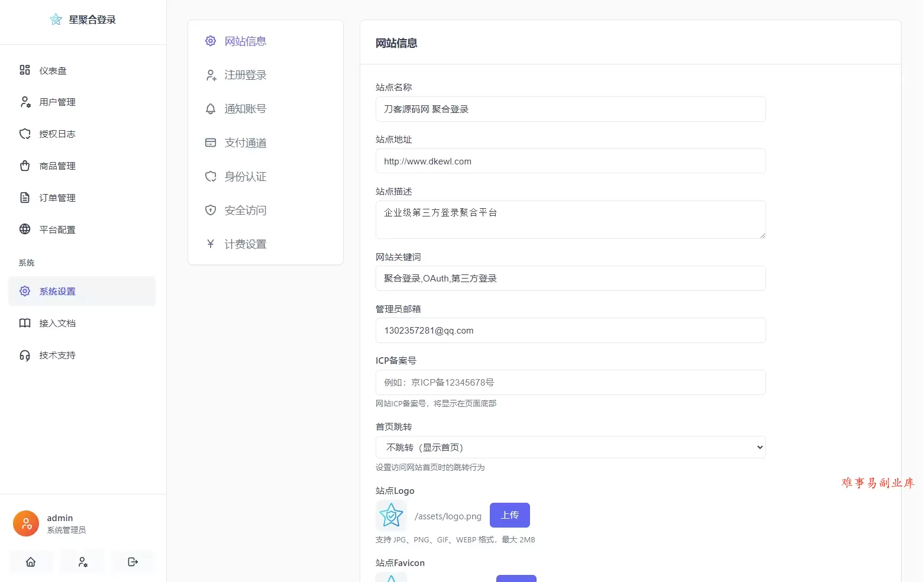This screenshot has height=582, width=924.
Task: Click the /assets/logo.png path text
Action: pyautogui.click(x=448, y=516)
